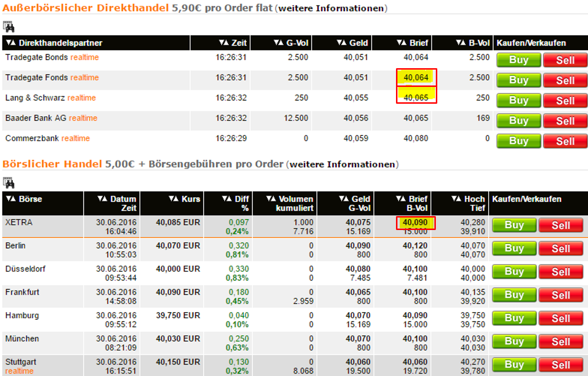Buy via Tradegate Fonds

[519, 80]
